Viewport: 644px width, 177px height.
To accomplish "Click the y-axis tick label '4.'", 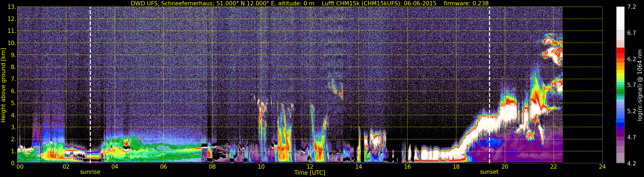I will tap(13, 115).
